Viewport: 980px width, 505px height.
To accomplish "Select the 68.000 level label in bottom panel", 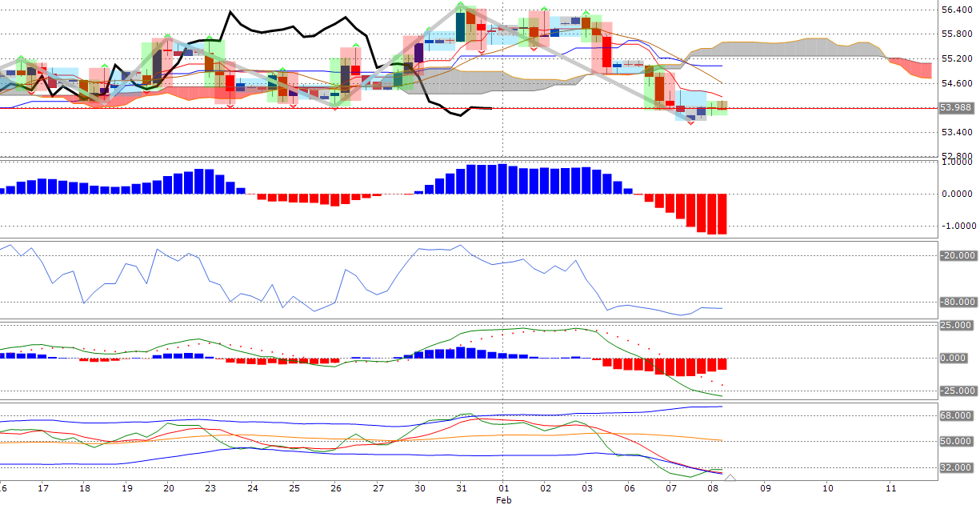I will [x=955, y=415].
